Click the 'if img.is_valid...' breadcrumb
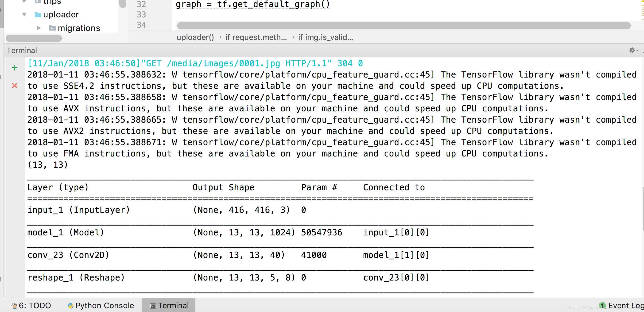 [326, 37]
